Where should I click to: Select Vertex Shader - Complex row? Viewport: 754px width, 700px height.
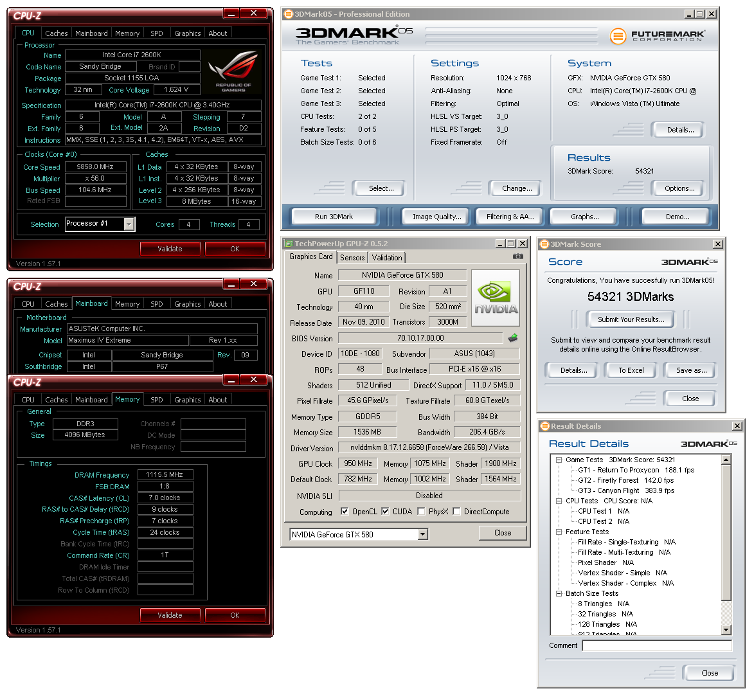coord(625,583)
